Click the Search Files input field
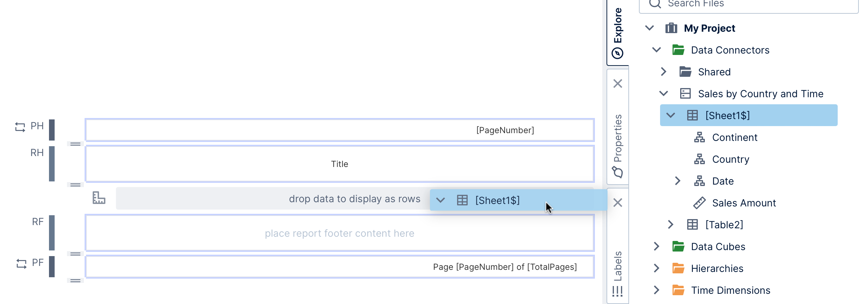 coord(754,4)
